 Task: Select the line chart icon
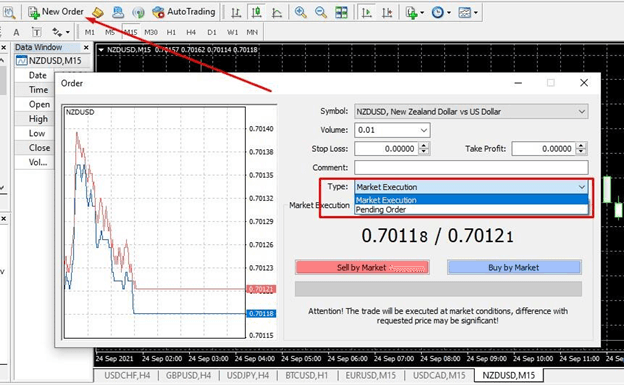(x=277, y=12)
